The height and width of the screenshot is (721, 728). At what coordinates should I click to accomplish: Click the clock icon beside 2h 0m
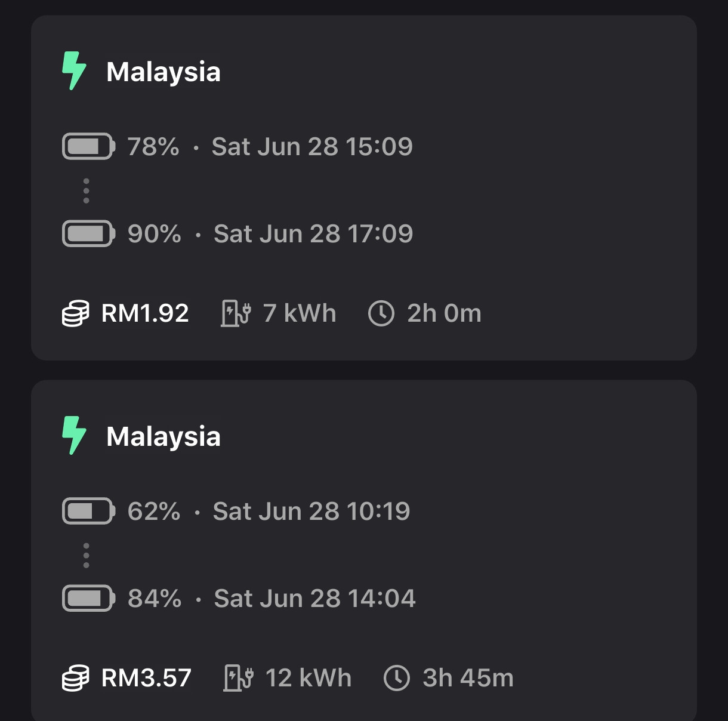[x=381, y=313]
